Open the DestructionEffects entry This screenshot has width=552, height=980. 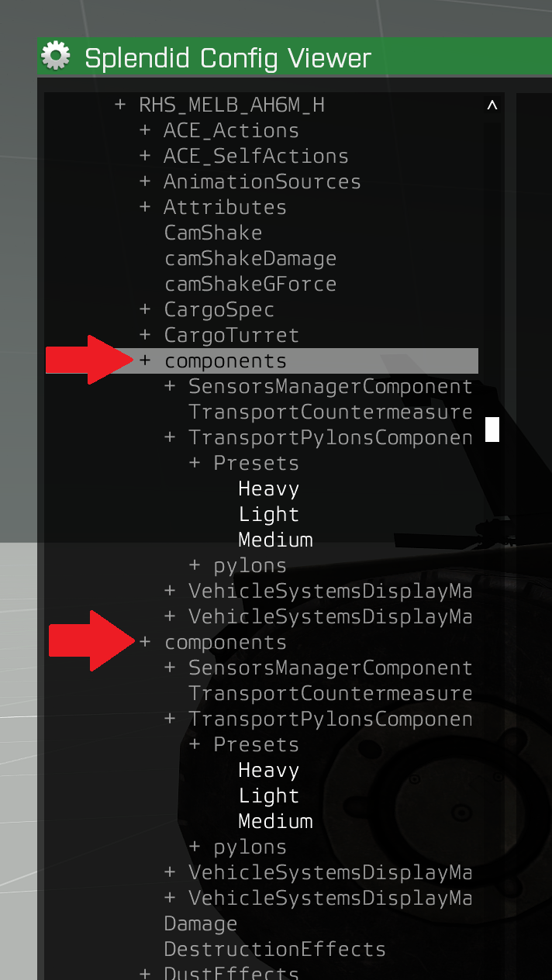coord(274,949)
